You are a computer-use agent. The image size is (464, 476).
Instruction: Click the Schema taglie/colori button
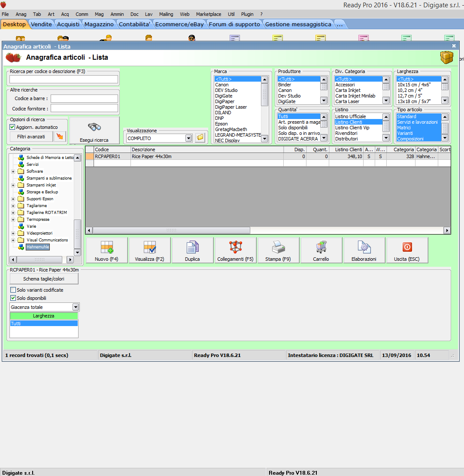coord(44,279)
